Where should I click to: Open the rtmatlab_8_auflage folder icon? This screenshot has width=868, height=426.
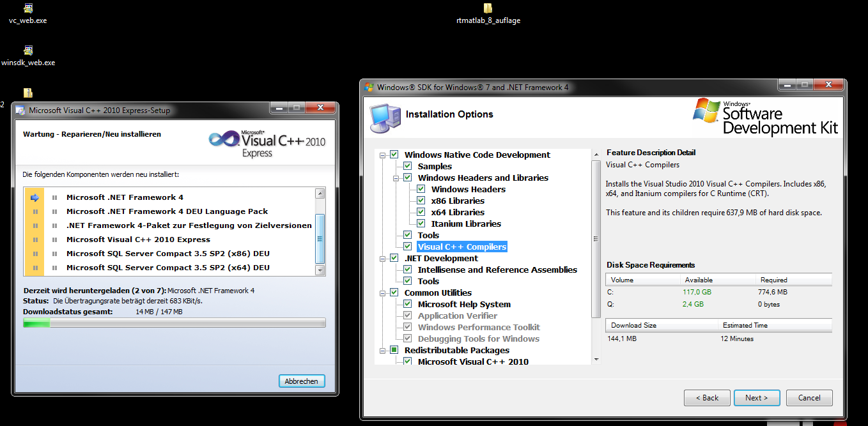488,9
